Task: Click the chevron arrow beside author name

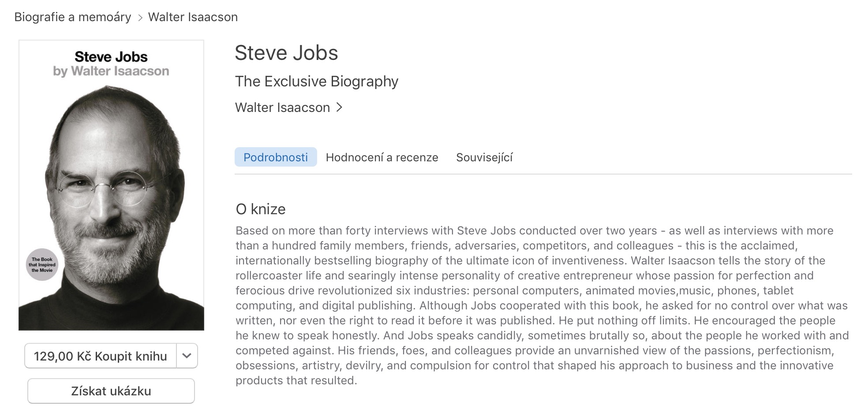Action: point(339,107)
